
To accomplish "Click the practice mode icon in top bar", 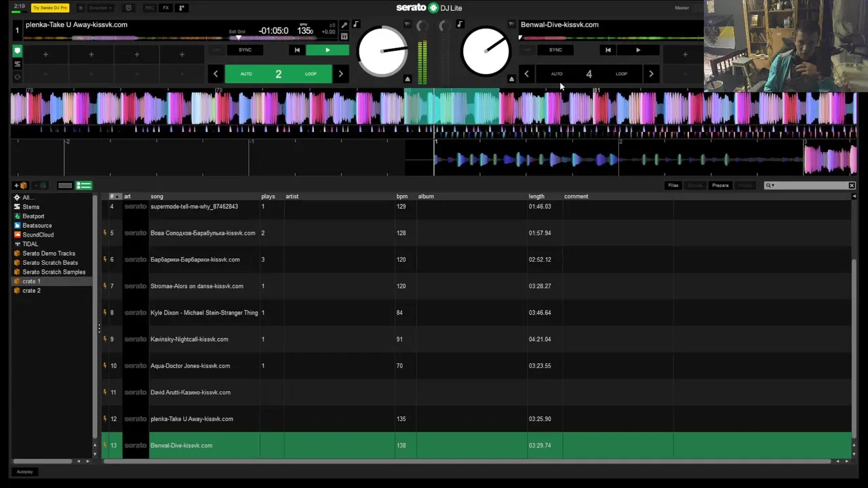I will click(128, 7).
